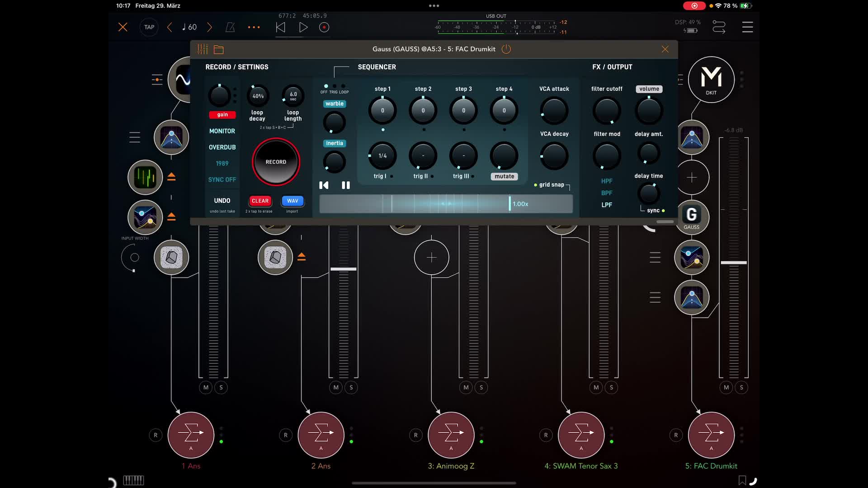Toggle the 1989 mode
This screenshot has width=868, height=488.
point(222,164)
